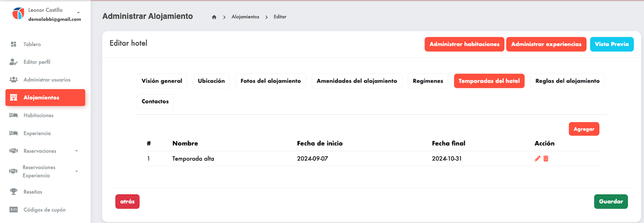644x223 pixels.
Task: Click the Editar breadcrumb item
Action: (x=280, y=17)
